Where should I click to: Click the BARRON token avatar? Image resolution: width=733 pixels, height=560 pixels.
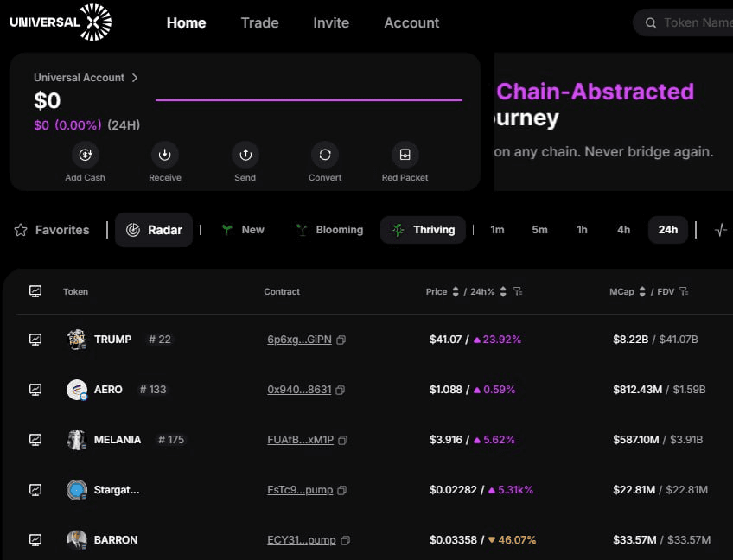(77, 540)
